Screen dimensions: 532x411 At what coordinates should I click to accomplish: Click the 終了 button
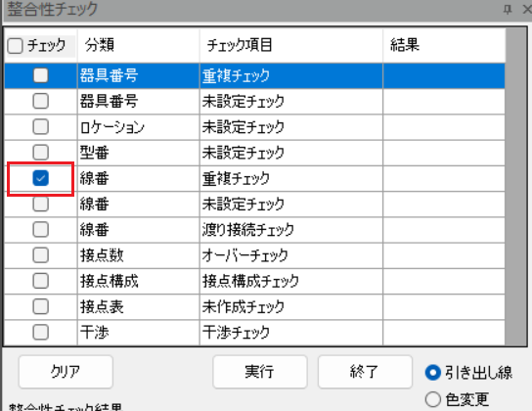[365, 372]
